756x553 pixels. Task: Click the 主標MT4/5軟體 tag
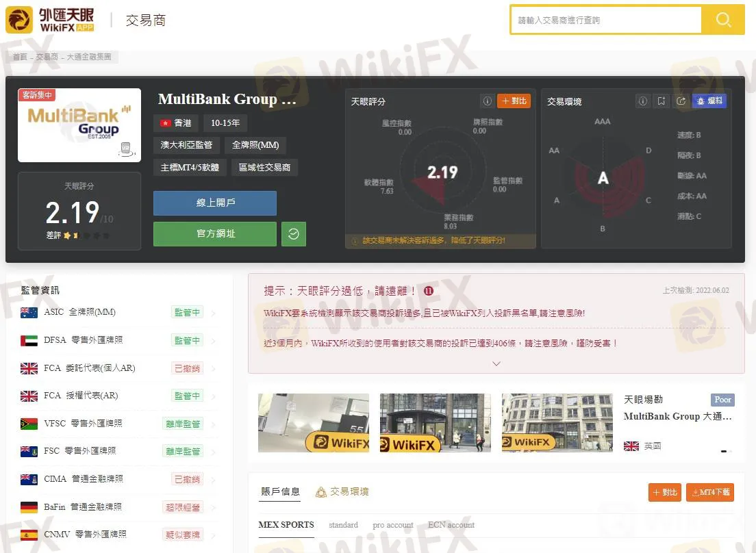pos(190,168)
